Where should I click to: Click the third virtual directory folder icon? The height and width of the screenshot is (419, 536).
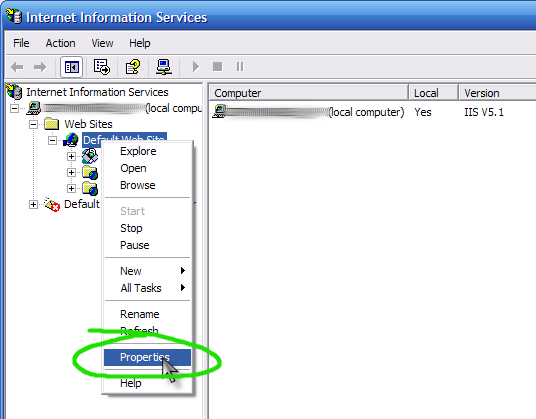90,188
